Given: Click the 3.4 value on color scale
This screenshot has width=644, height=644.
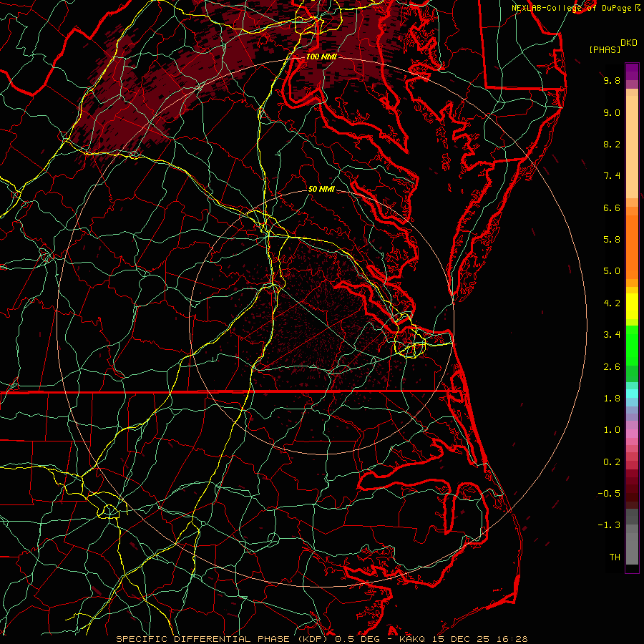Looking at the screenshot, I should coord(612,335).
